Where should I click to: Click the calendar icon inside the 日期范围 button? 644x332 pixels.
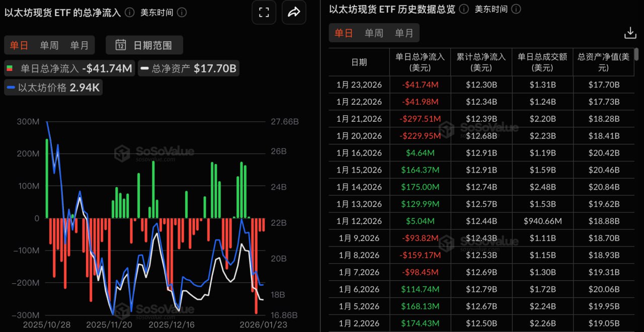point(121,45)
